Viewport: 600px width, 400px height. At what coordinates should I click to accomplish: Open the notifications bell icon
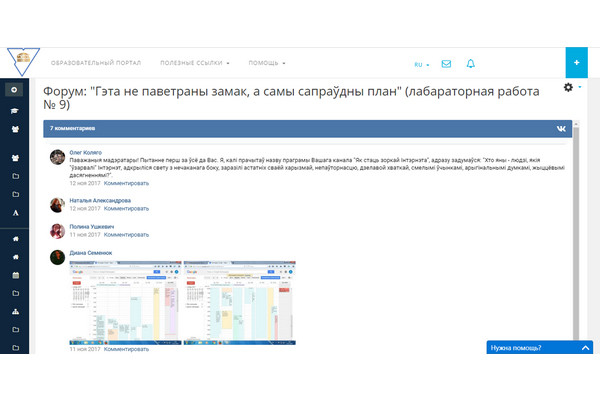(x=470, y=64)
